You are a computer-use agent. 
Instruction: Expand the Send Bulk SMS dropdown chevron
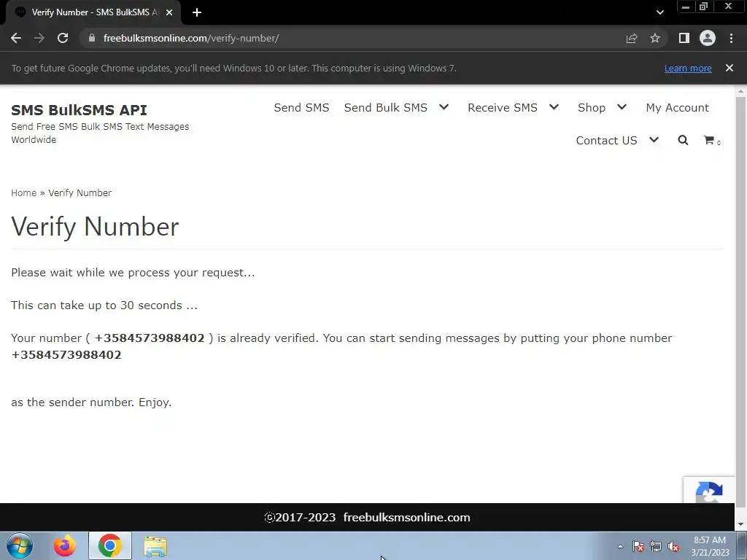click(x=444, y=107)
